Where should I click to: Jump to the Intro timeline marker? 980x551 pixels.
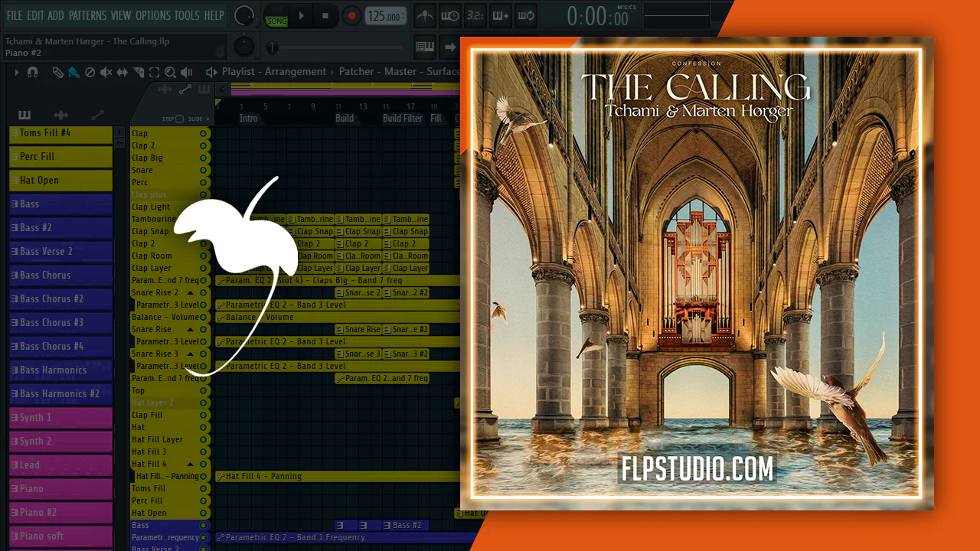[249, 119]
